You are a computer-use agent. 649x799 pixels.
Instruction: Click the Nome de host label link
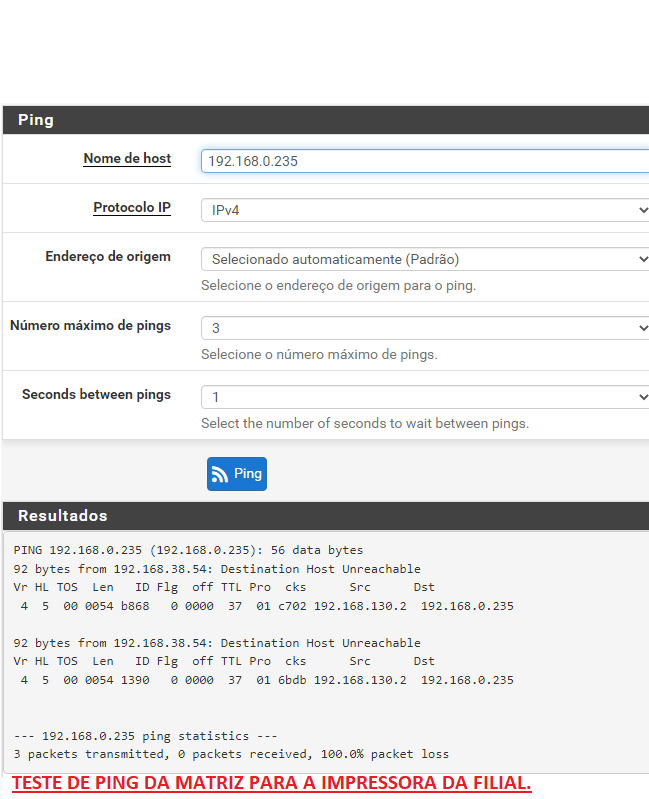[127, 158]
